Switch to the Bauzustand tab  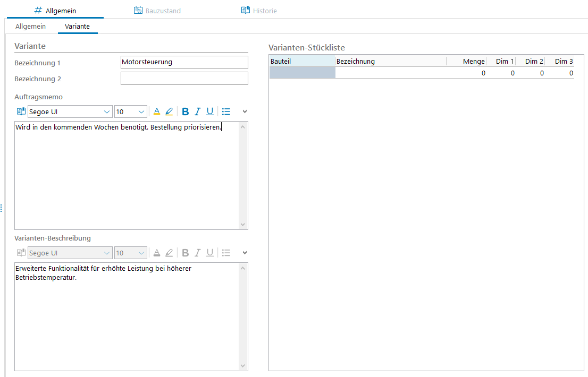coord(157,11)
